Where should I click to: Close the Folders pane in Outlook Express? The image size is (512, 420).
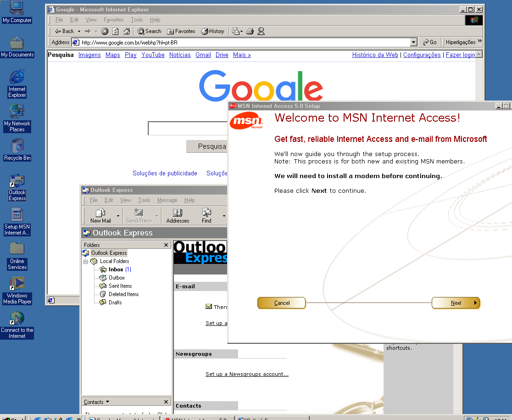pos(166,245)
